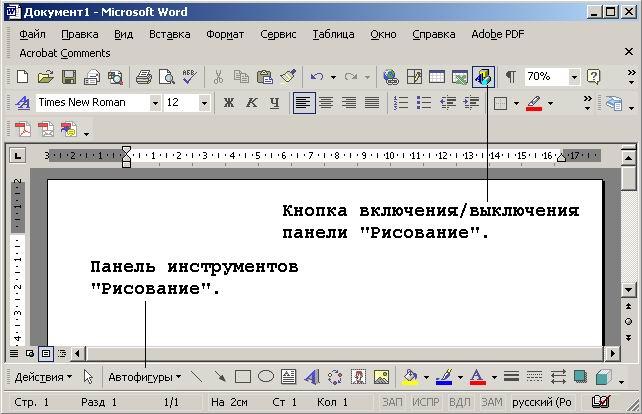Viewport: 642px width, 414px height.
Task: Click the Save document icon
Action: [69, 77]
